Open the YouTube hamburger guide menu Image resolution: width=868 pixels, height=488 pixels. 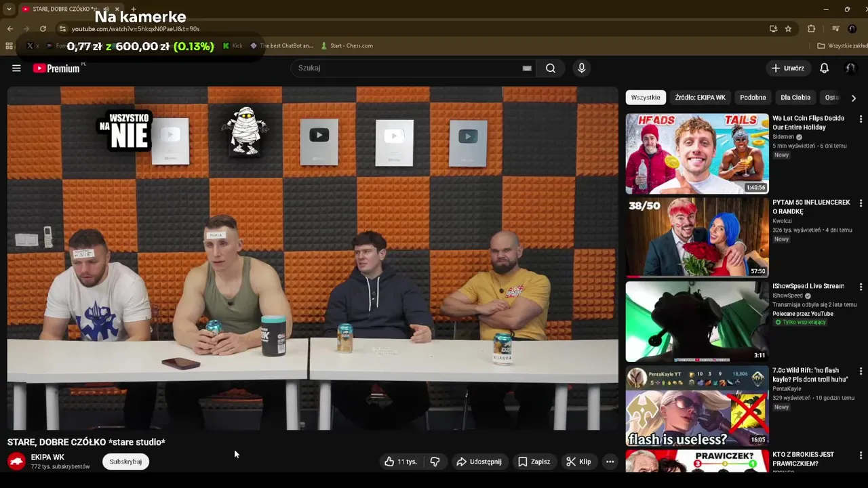[x=16, y=68]
